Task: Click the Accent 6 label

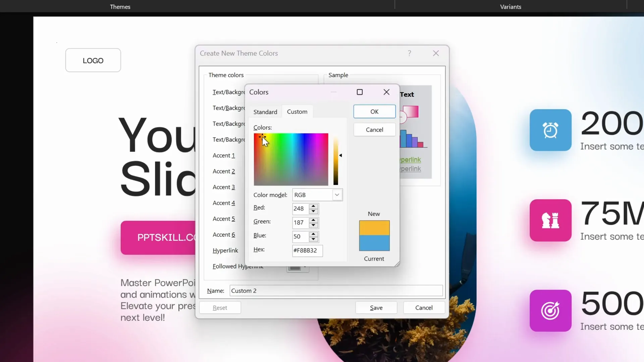Action: [224, 235]
